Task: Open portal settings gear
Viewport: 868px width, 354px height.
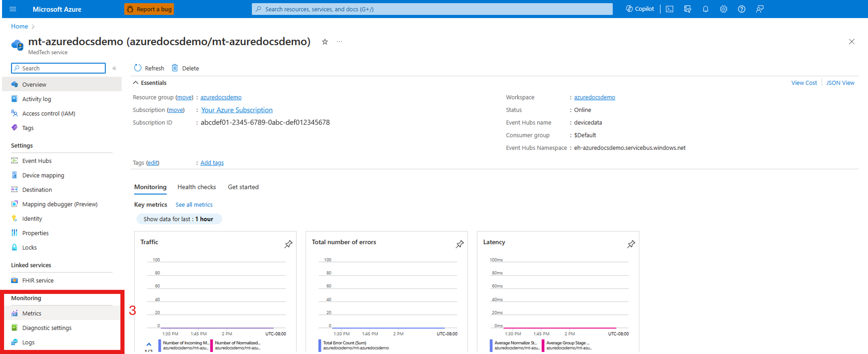Action: 723,9
